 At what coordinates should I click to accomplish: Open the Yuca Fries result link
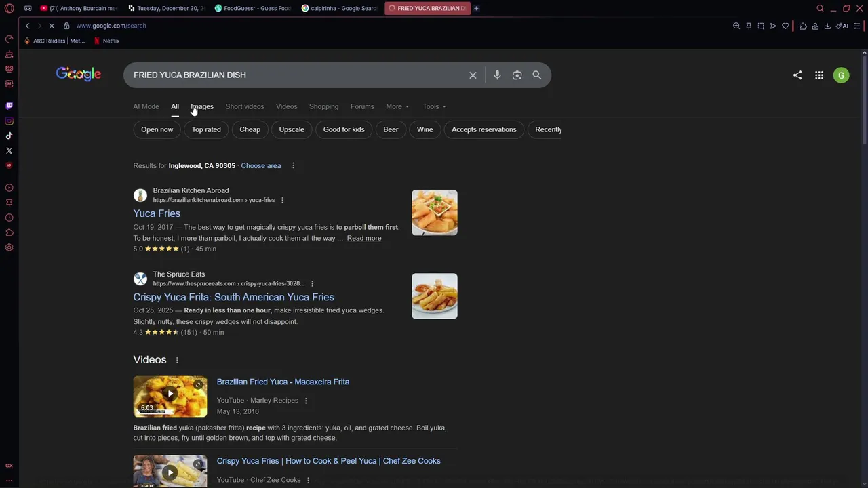click(157, 213)
